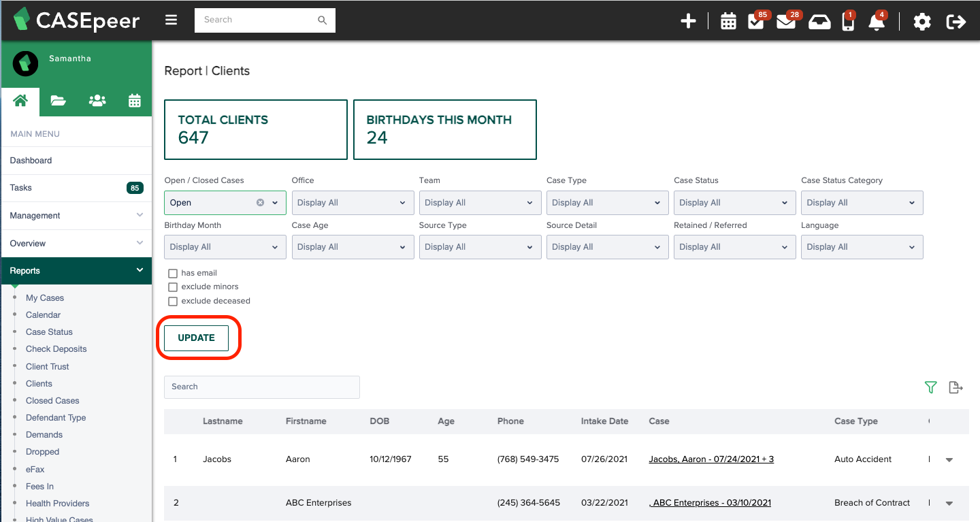
Task: Open the inbox tray icon
Action: (819, 22)
